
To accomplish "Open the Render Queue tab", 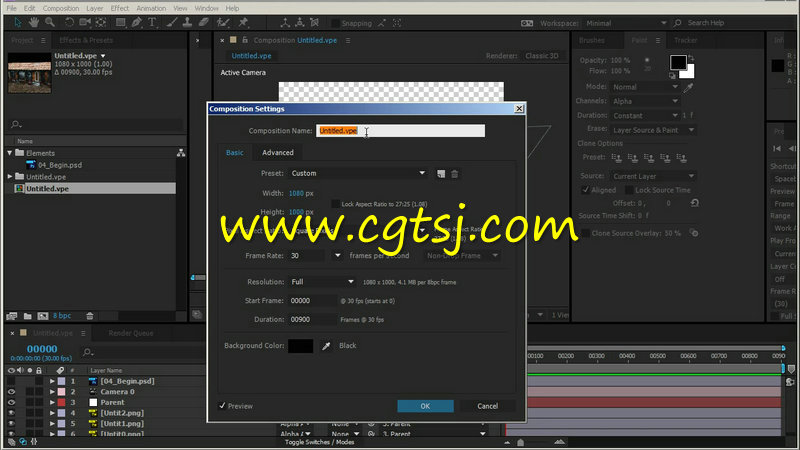I will 131,333.
